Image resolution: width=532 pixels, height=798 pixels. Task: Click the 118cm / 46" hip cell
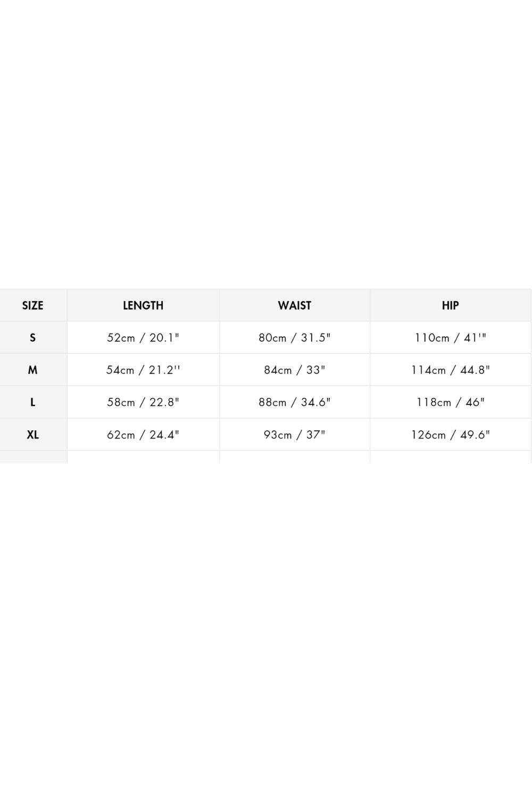(x=450, y=402)
